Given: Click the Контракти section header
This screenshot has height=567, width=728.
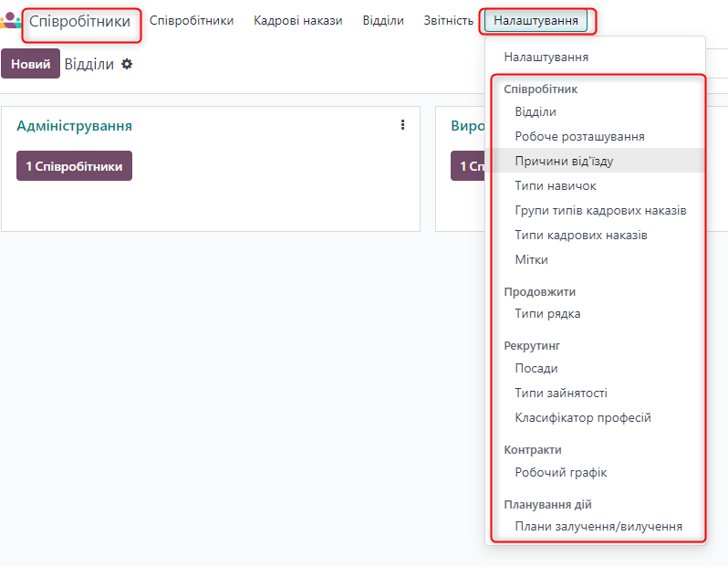Looking at the screenshot, I should [x=533, y=450].
